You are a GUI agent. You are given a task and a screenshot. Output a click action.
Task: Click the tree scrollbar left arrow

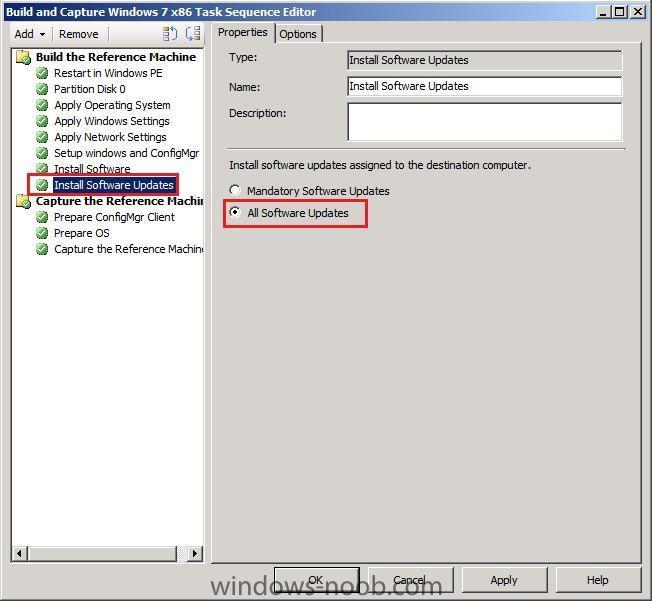coord(19,554)
